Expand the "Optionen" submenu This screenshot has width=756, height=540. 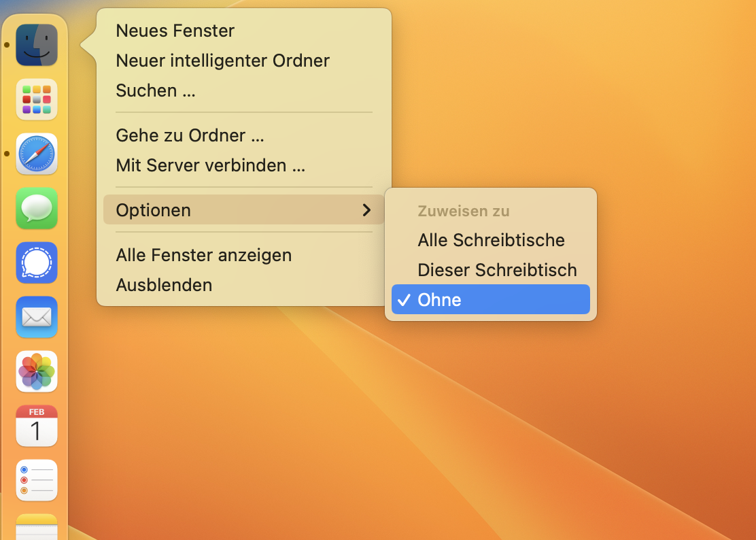click(x=243, y=210)
